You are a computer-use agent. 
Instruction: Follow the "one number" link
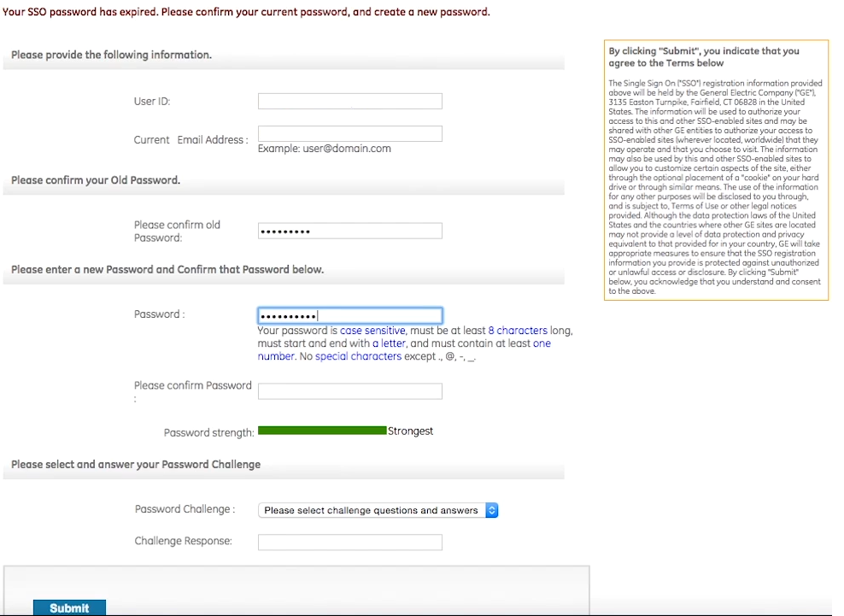click(x=542, y=343)
